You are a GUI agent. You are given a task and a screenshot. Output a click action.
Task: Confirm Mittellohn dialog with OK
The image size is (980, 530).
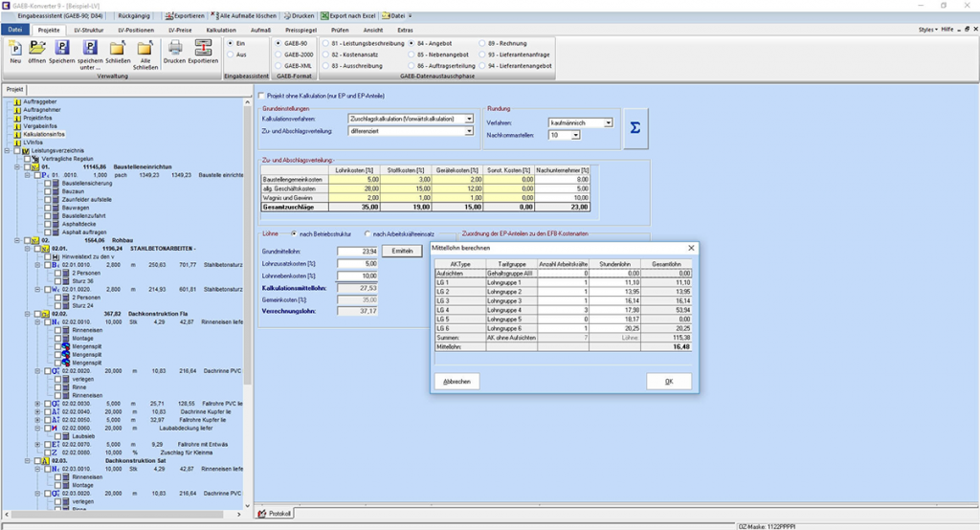(669, 382)
